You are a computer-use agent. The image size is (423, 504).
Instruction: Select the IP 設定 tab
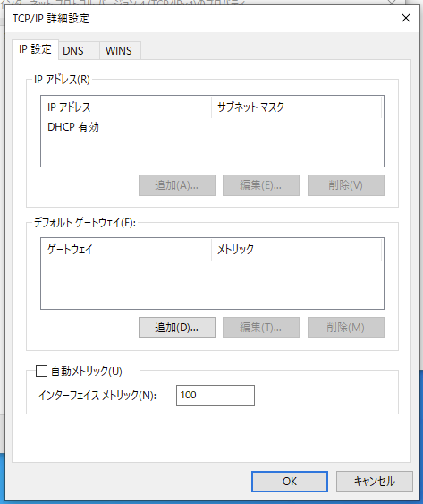(x=35, y=49)
